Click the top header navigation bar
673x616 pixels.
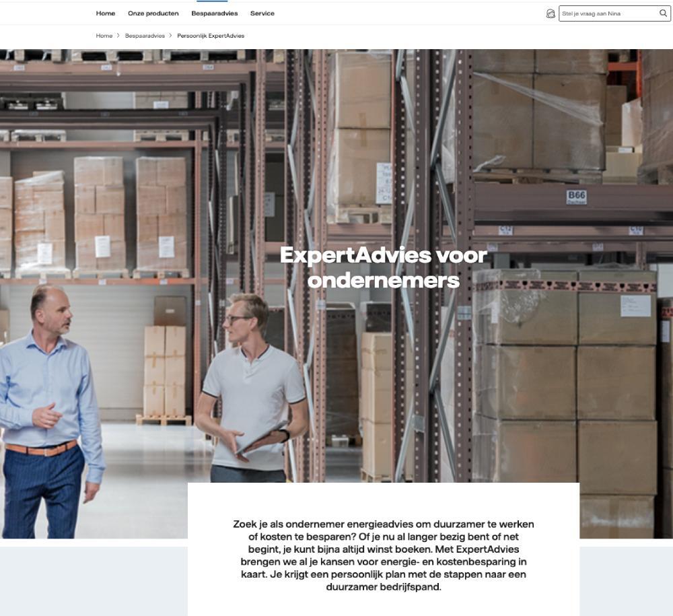[x=404, y=13]
